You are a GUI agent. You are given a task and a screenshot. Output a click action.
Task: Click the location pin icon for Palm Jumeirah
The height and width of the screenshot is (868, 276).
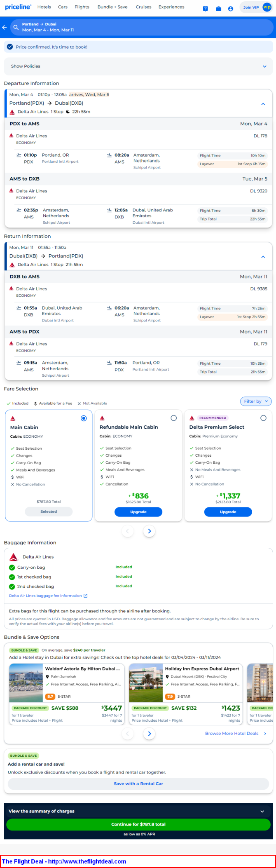[47, 676]
